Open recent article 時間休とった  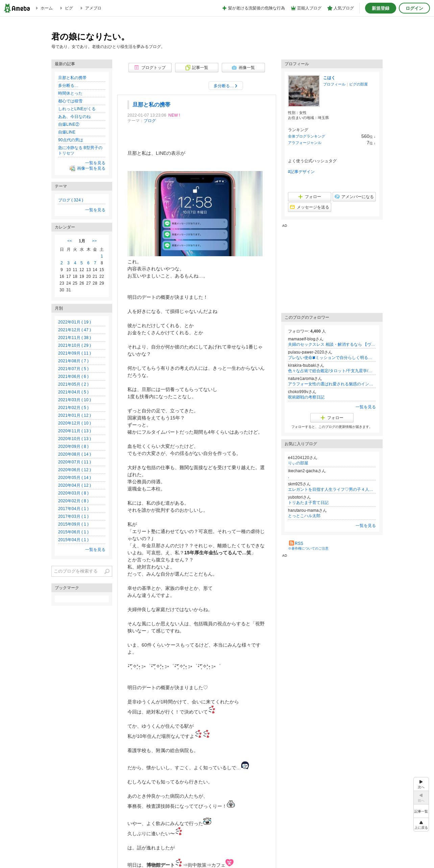pos(70,93)
